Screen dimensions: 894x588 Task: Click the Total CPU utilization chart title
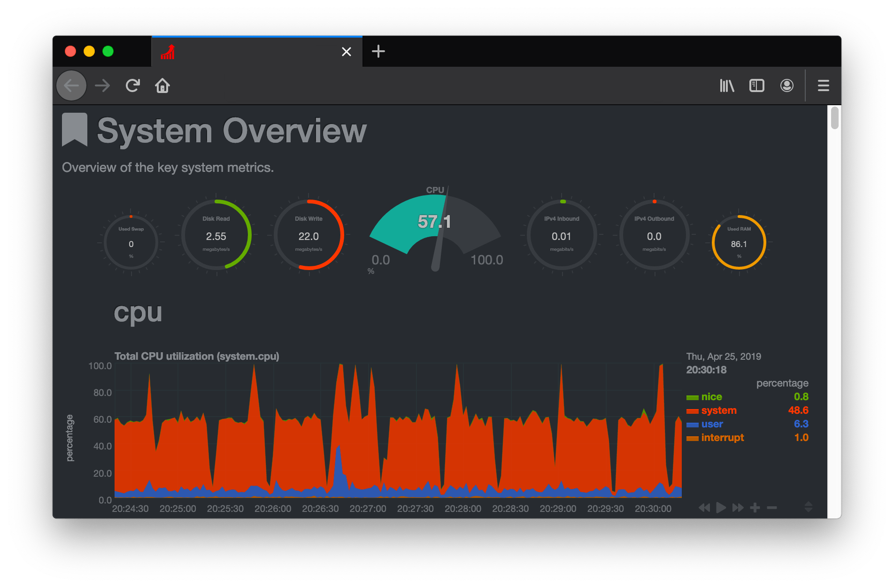coord(197,356)
